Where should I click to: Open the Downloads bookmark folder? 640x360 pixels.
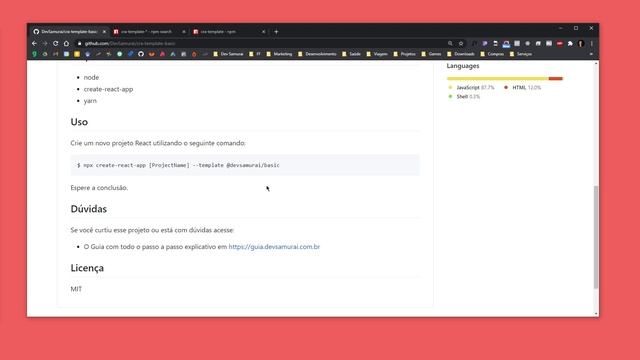(x=461, y=54)
